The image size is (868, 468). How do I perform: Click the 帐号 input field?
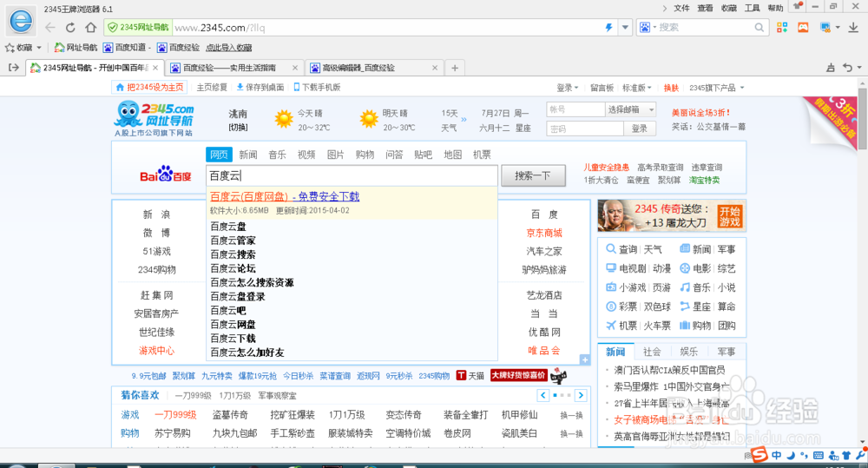click(x=575, y=109)
